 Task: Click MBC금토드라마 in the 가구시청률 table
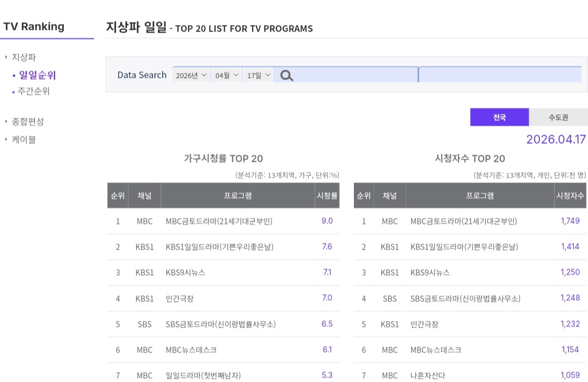coord(219,221)
